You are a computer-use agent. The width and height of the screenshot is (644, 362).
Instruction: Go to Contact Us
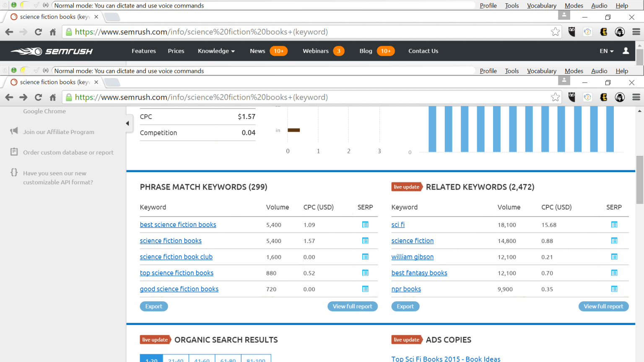pos(423,51)
